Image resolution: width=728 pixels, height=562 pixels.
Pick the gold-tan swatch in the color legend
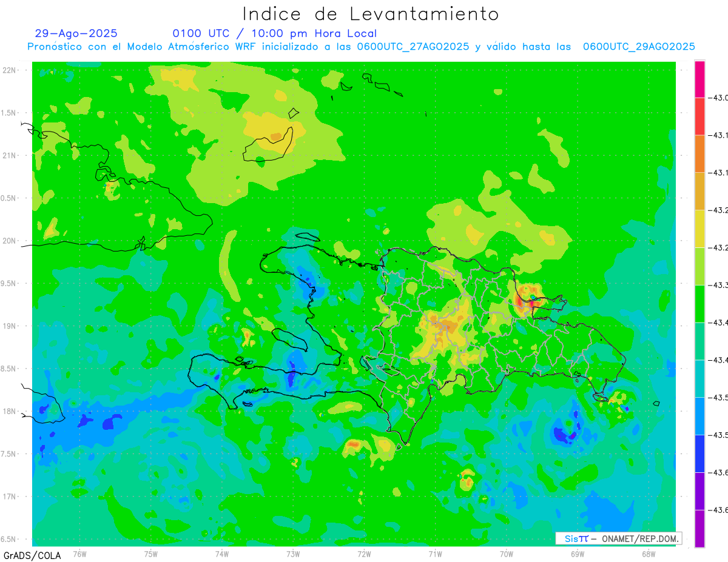click(699, 191)
